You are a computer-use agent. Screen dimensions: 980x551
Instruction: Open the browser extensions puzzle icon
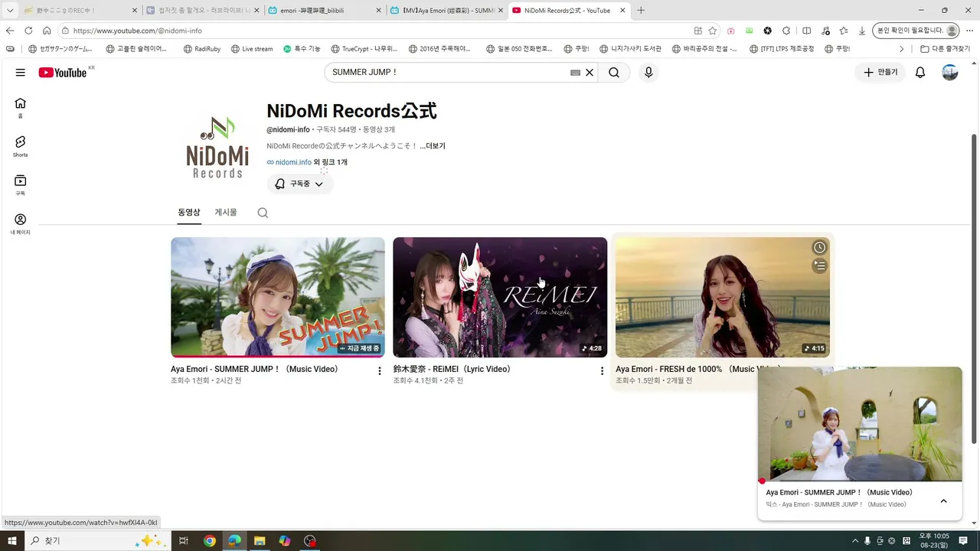click(x=786, y=31)
